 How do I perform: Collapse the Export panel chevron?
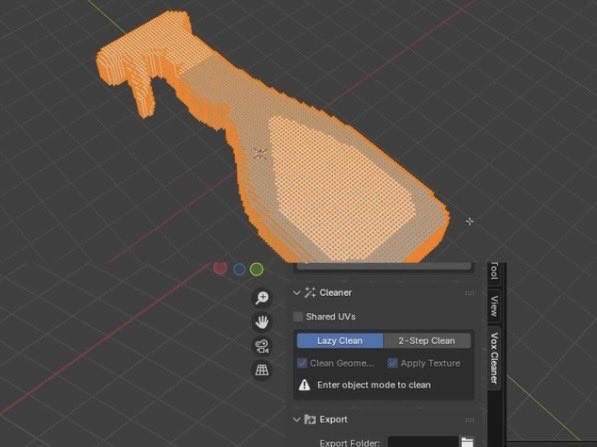point(297,420)
